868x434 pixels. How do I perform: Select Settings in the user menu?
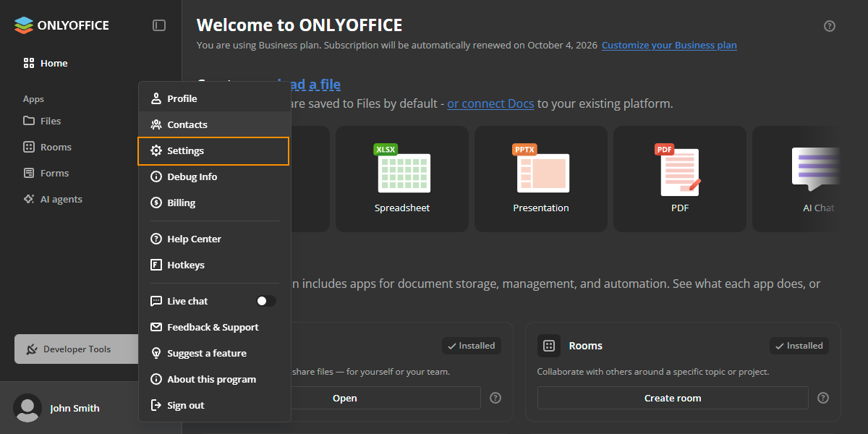pos(213,150)
